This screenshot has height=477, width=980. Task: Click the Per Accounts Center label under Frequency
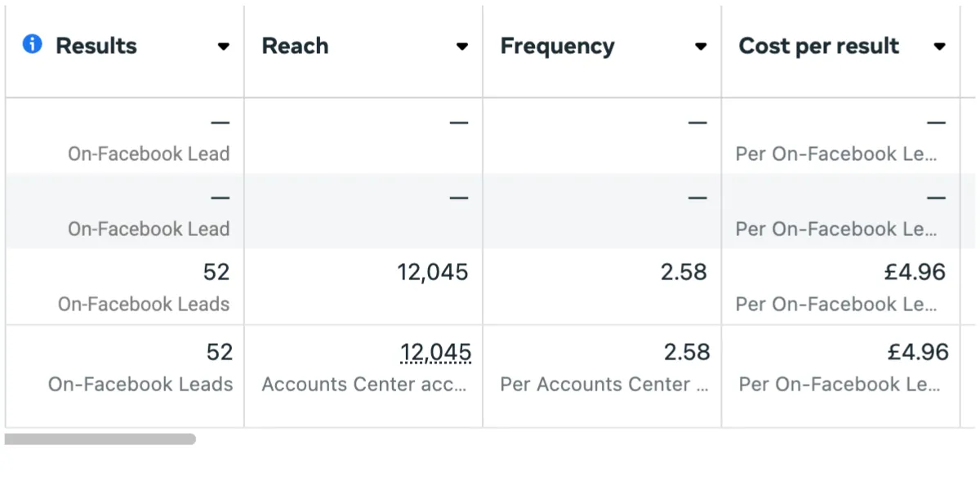[x=604, y=384]
